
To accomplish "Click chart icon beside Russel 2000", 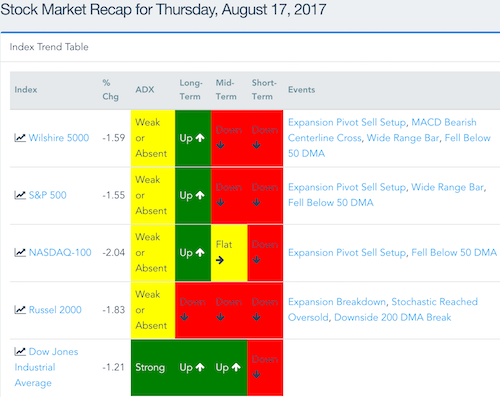I will click(x=20, y=309).
